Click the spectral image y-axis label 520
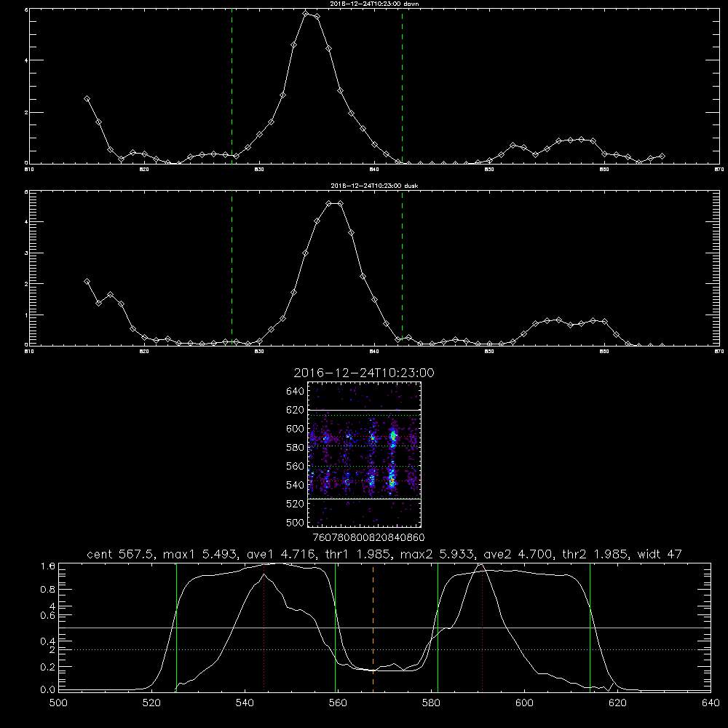Screen dimensions: 728x728 [296, 504]
